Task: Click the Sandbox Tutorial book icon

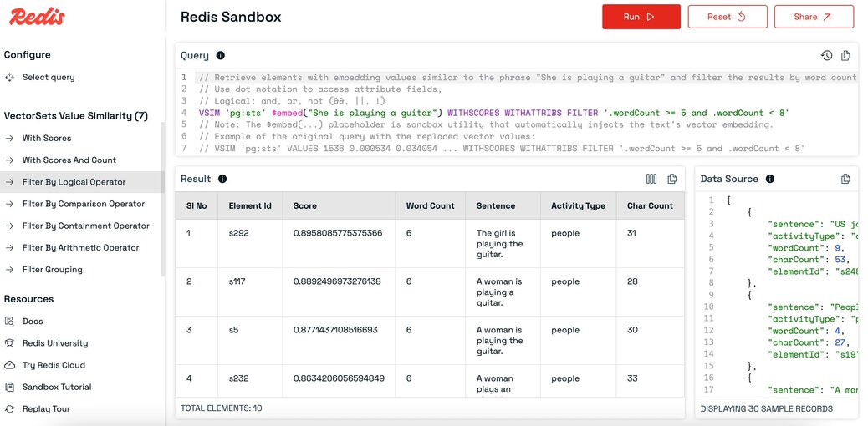Action: [9, 388]
